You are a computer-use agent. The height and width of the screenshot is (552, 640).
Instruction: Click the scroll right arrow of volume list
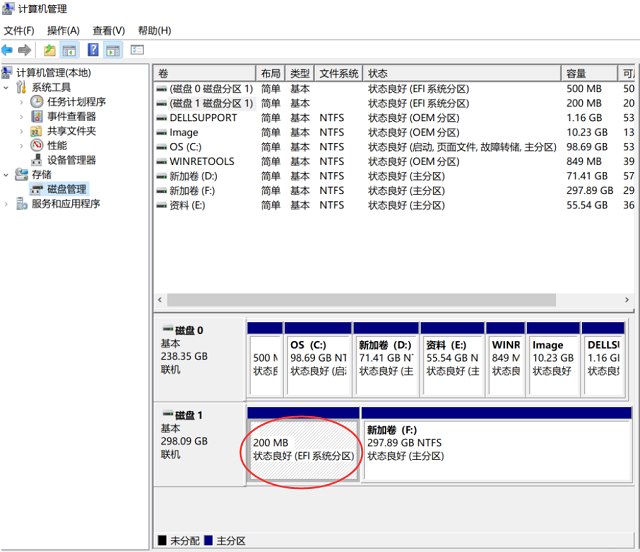(x=627, y=300)
